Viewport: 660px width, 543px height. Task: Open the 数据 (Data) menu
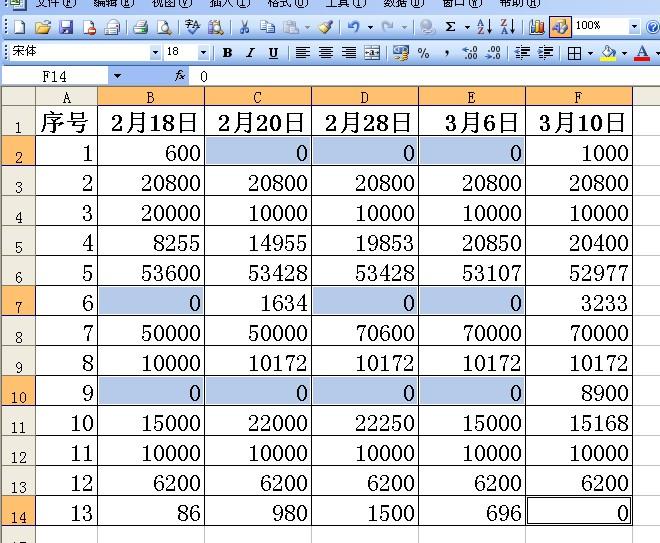(403, 3)
